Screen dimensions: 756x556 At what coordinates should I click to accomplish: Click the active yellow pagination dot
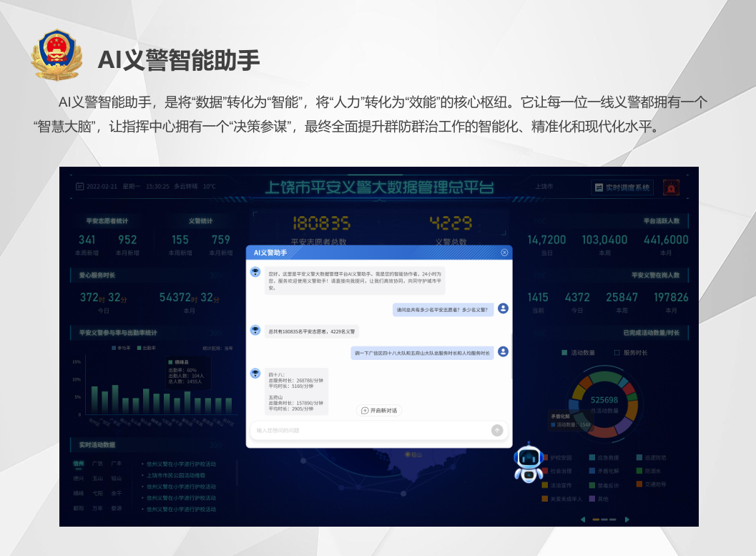coord(596,520)
